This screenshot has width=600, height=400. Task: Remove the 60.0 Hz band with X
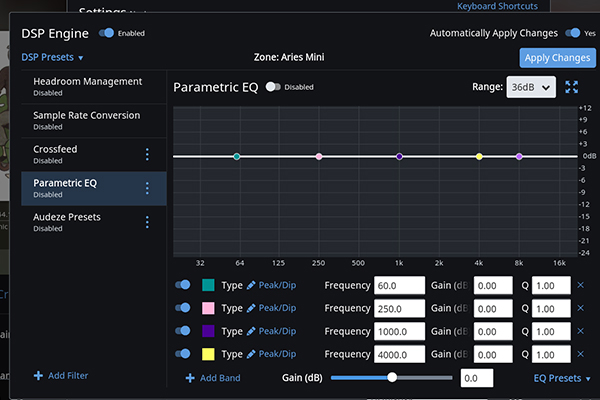coord(580,285)
